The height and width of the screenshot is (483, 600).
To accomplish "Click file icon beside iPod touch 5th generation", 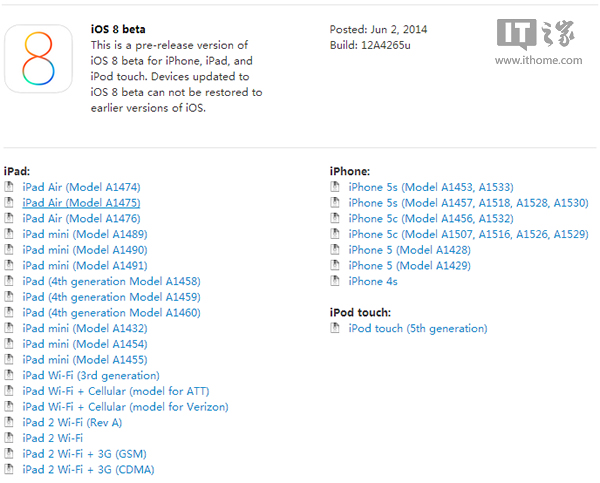I will [335, 328].
